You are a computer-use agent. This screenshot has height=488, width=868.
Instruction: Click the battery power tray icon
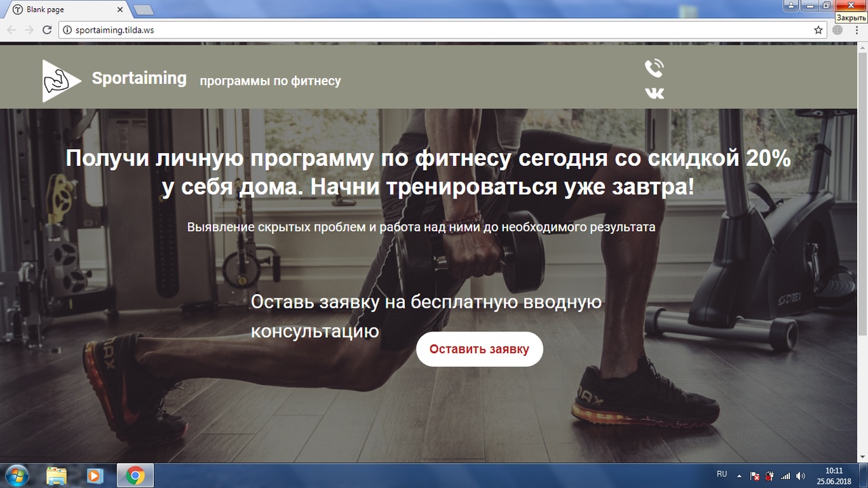[x=770, y=476]
